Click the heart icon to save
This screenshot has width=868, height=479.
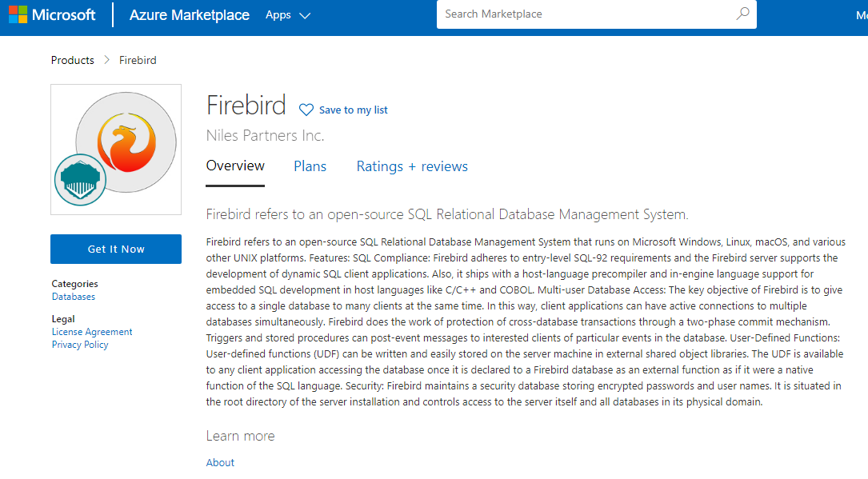(x=306, y=110)
